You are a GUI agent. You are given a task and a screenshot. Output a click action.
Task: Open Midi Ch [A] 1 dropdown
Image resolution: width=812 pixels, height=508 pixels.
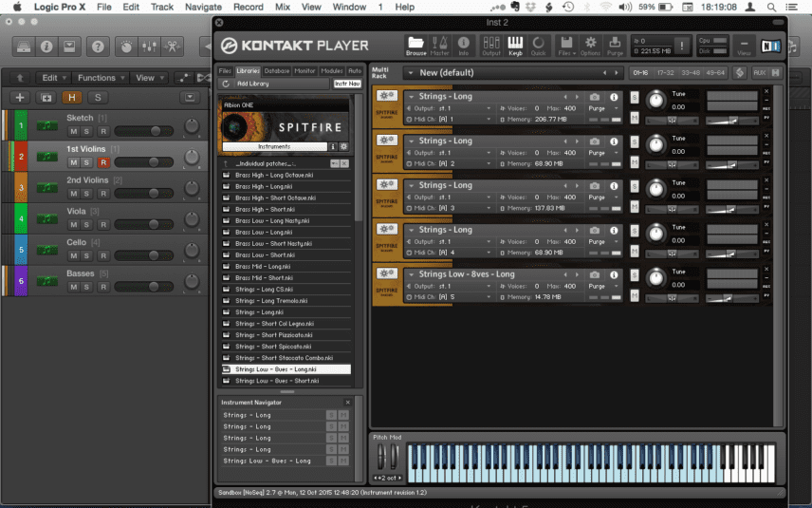point(449,120)
